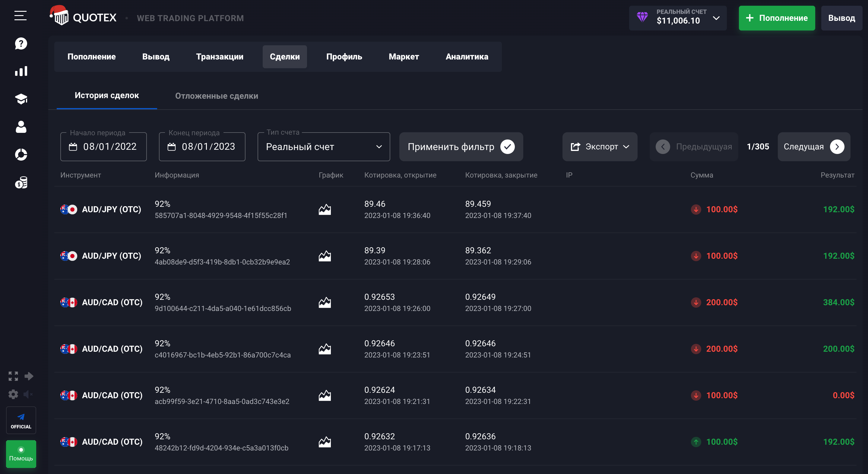The image size is (868, 474).
Task: Click green up arrow on 19:17:13 trade
Action: pyautogui.click(x=696, y=442)
